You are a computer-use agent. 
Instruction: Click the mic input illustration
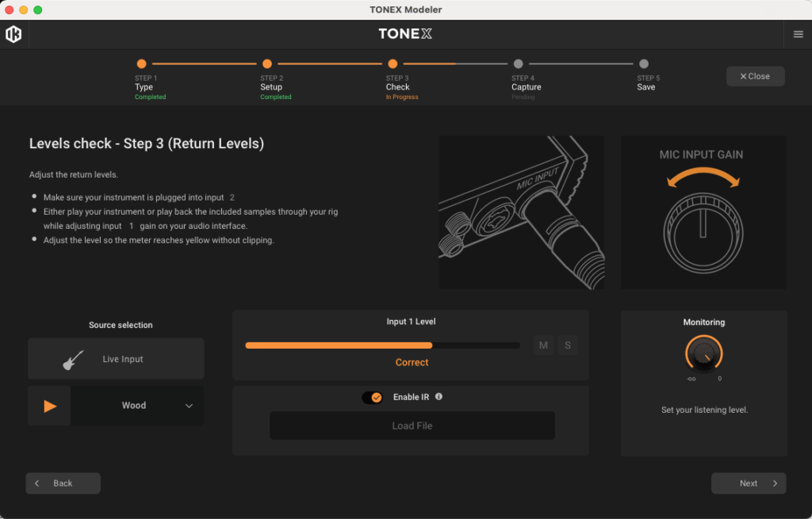point(521,212)
